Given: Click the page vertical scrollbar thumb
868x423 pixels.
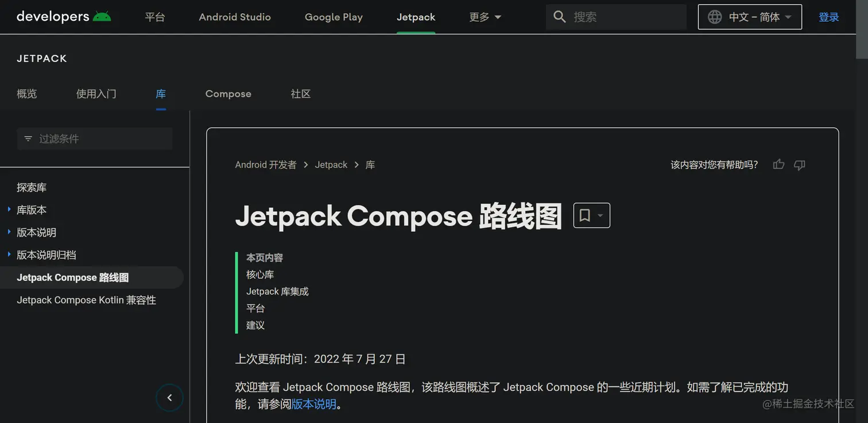Looking at the screenshot, I should [x=862, y=29].
